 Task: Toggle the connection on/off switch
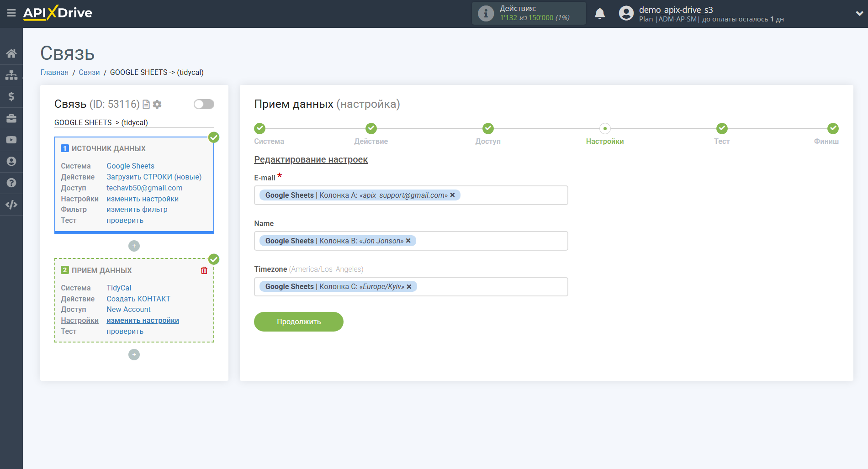tap(204, 104)
